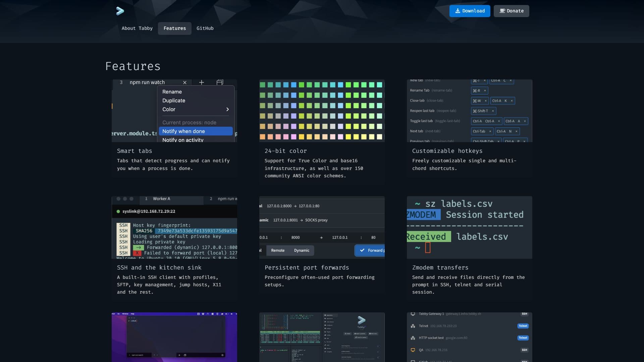Select the Features tab
The image size is (644, 362).
click(x=174, y=28)
